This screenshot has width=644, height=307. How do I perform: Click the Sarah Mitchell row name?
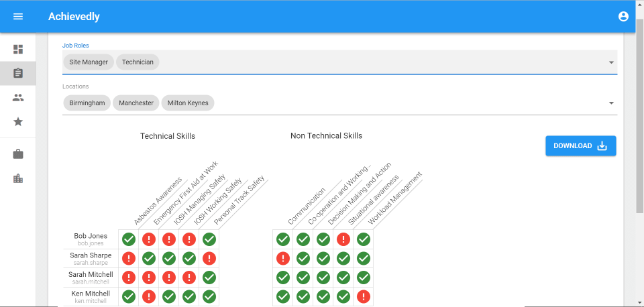click(x=91, y=274)
